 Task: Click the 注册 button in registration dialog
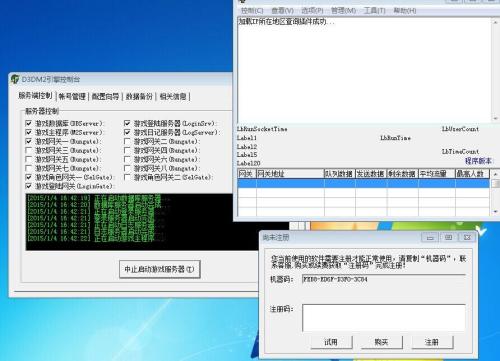[x=432, y=342]
